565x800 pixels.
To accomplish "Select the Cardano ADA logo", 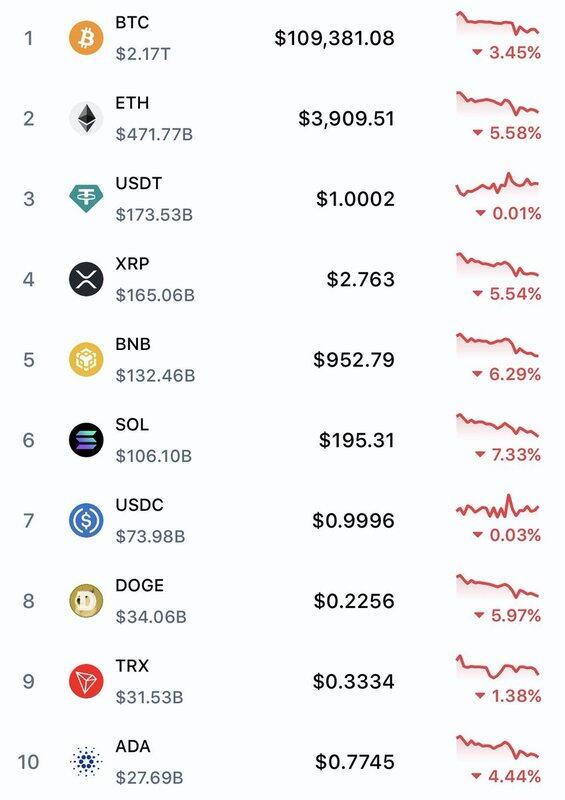I will point(86,762).
